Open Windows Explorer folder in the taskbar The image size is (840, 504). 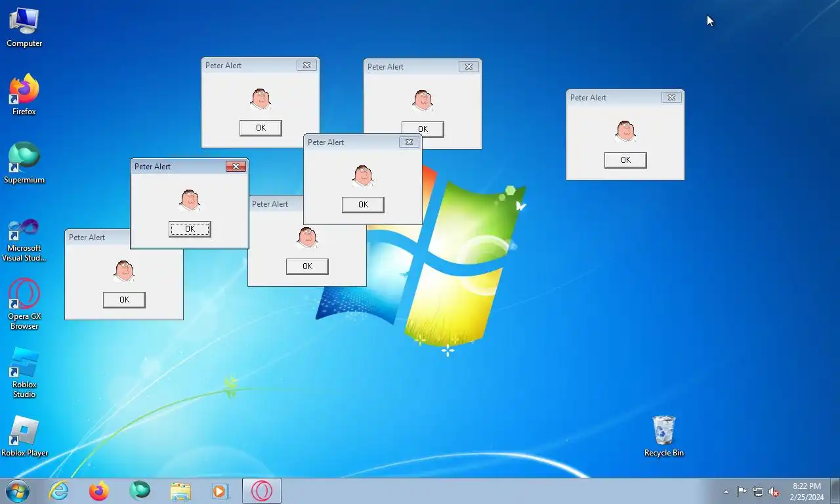(x=180, y=491)
